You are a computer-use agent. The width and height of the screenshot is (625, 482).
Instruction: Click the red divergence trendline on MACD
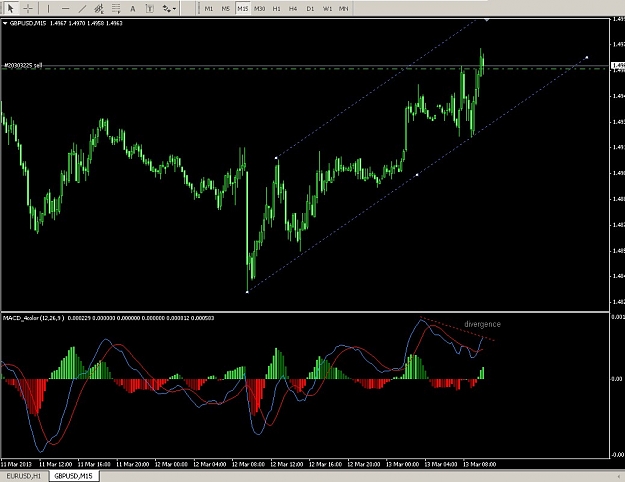tap(458, 329)
